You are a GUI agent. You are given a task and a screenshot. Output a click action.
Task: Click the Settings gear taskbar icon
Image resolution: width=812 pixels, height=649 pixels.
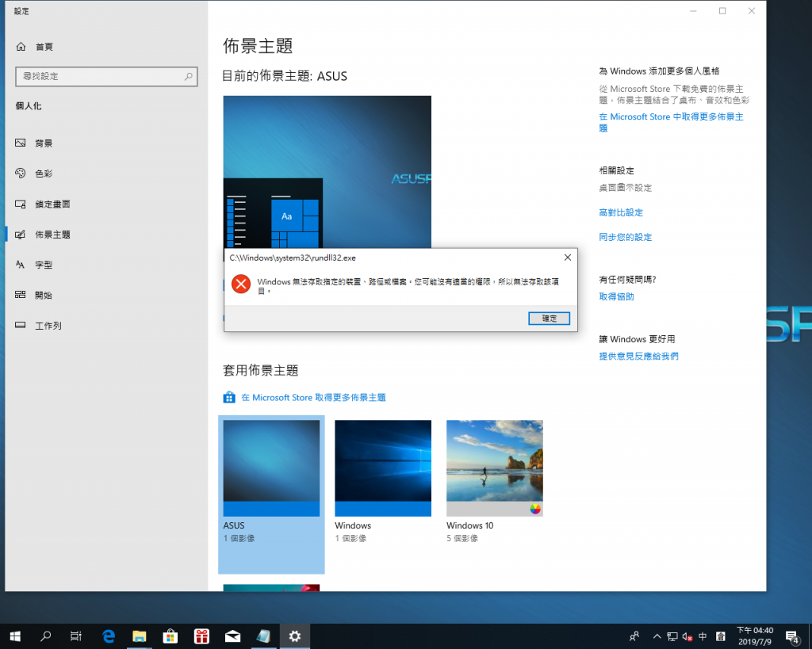(x=295, y=636)
